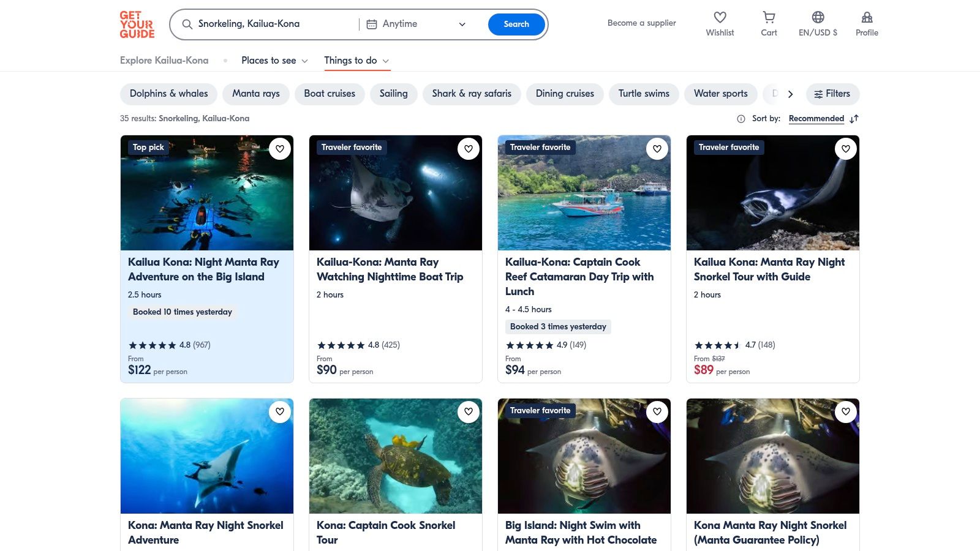Open the manta ray over reef photo
The height and width of the screenshot is (551, 980).
pos(773,193)
